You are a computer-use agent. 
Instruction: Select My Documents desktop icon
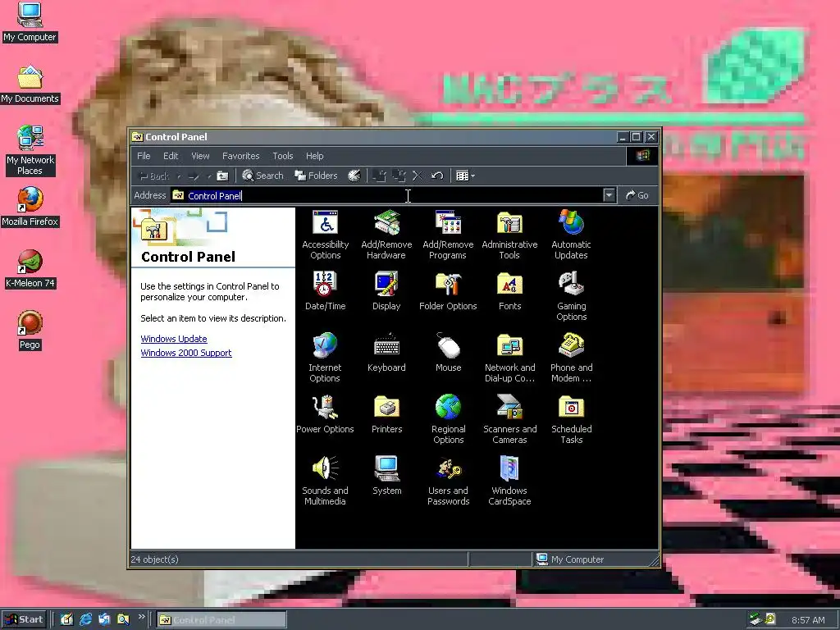point(30,84)
